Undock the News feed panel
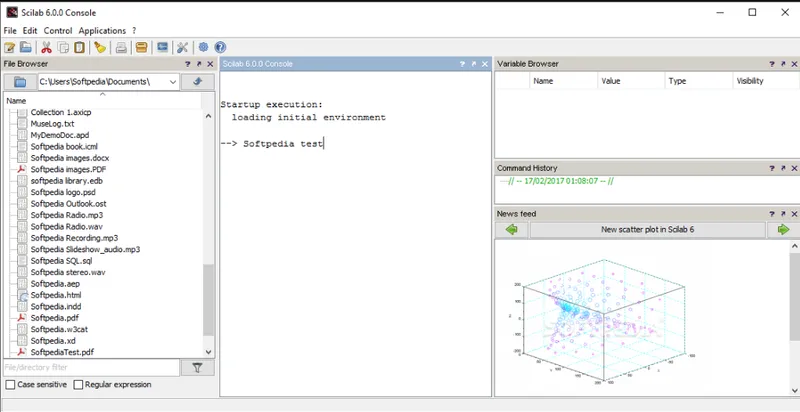The width and height of the screenshot is (800, 412). coord(784,214)
